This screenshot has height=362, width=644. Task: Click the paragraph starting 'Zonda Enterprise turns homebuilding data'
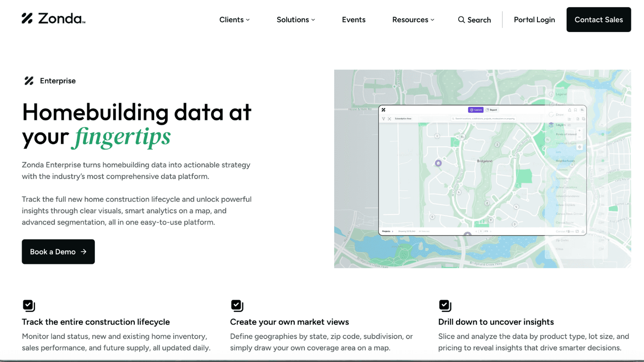point(136,171)
